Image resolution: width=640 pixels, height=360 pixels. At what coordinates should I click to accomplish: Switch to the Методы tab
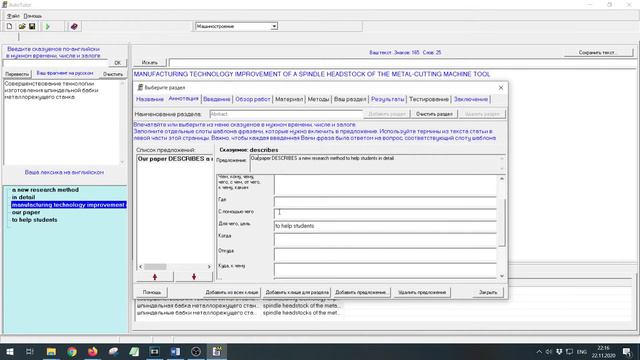[x=318, y=99]
